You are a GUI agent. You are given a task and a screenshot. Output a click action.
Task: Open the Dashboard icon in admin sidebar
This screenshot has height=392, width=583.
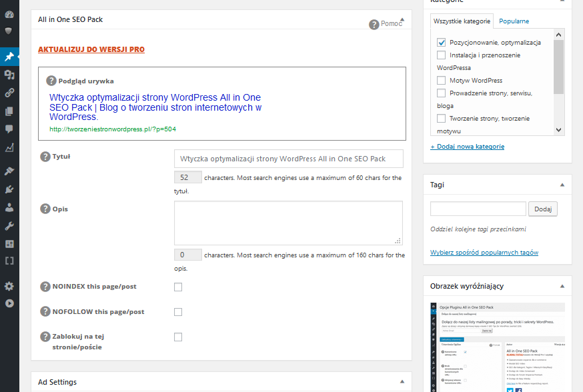coord(9,15)
